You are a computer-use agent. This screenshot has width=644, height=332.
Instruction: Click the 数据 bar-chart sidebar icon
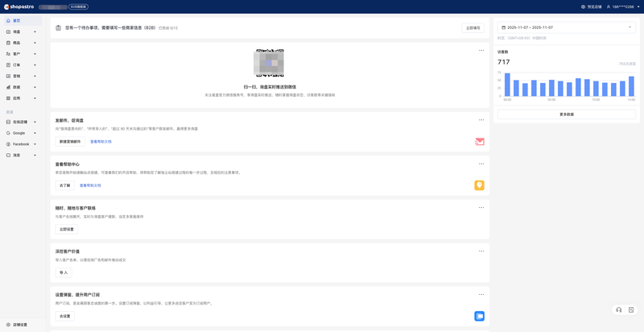tap(9, 87)
